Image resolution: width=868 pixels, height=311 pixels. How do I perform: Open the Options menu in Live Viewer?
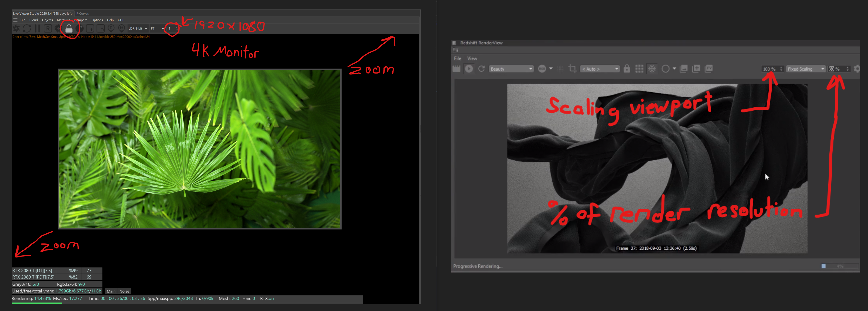tap(97, 20)
